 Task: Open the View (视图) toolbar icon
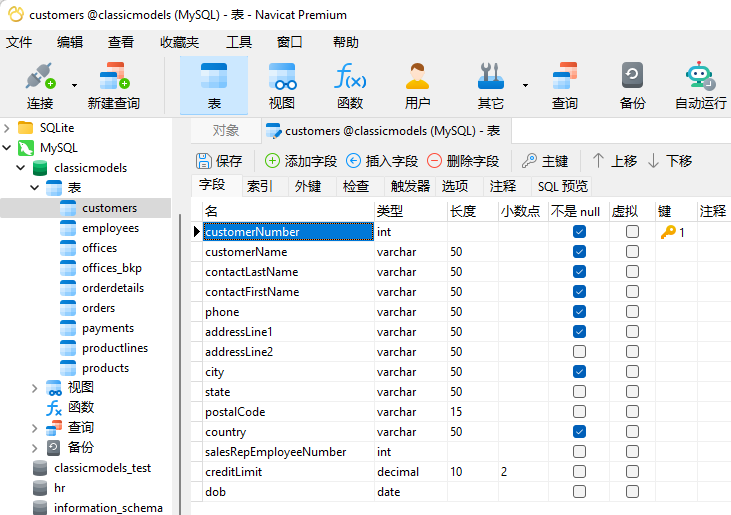pos(282,76)
